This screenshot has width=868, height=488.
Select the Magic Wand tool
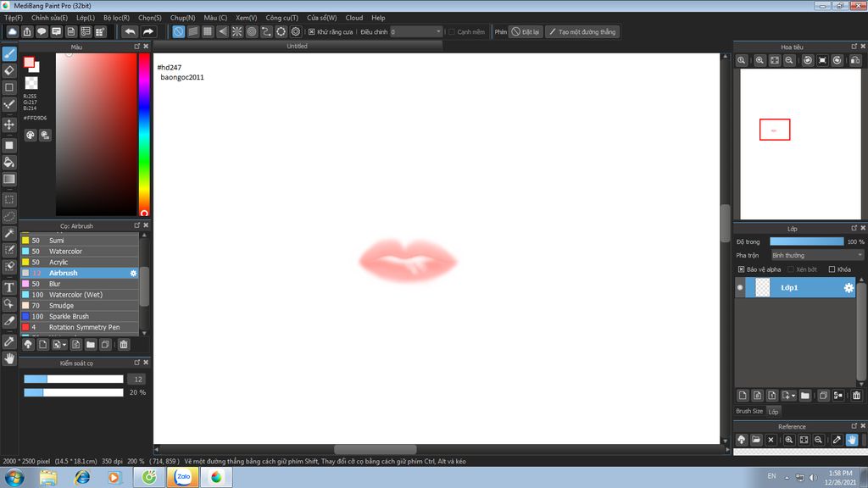point(9,234)
